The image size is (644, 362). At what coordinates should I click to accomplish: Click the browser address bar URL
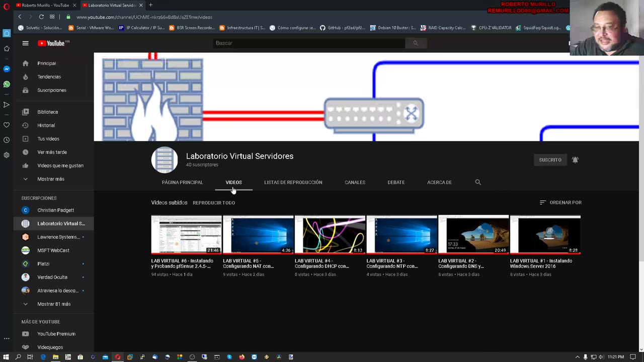[144, 17]
